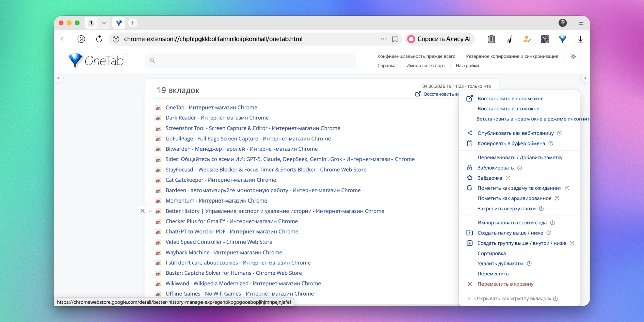Select Опубликовать как веб-страницу
This screenshot has height=322, width=644.
[x=516, y=133]
